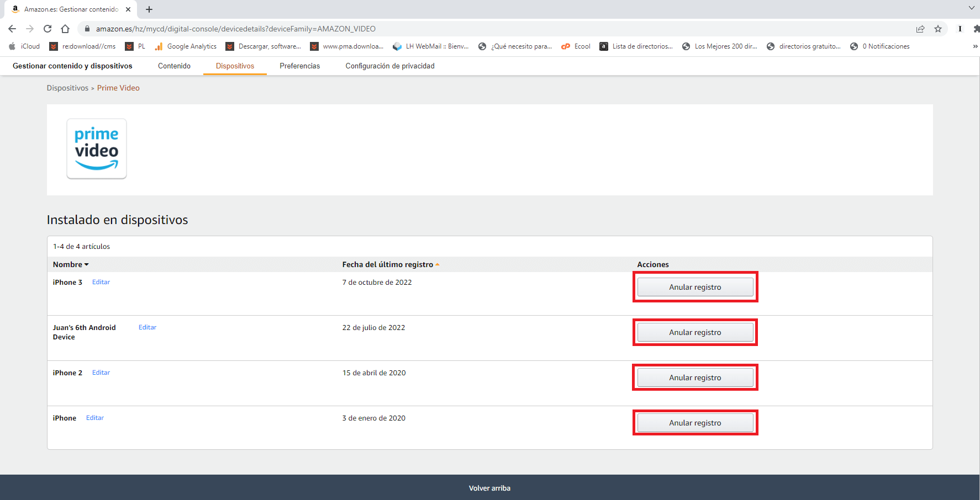The image size is (980, 500).
Task: Open Descargar, software bookmark
Action: (264, 46)
